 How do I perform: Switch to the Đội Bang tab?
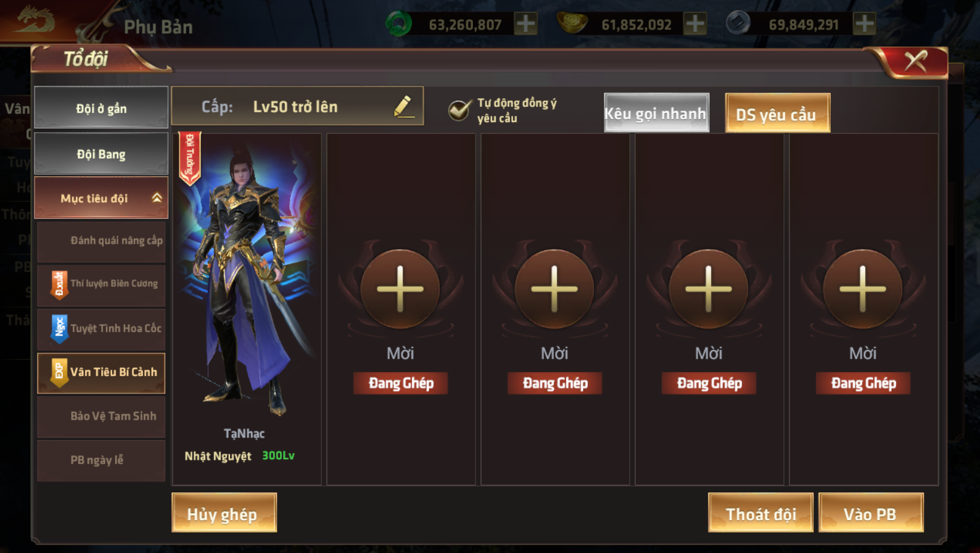tap(101, 154)
